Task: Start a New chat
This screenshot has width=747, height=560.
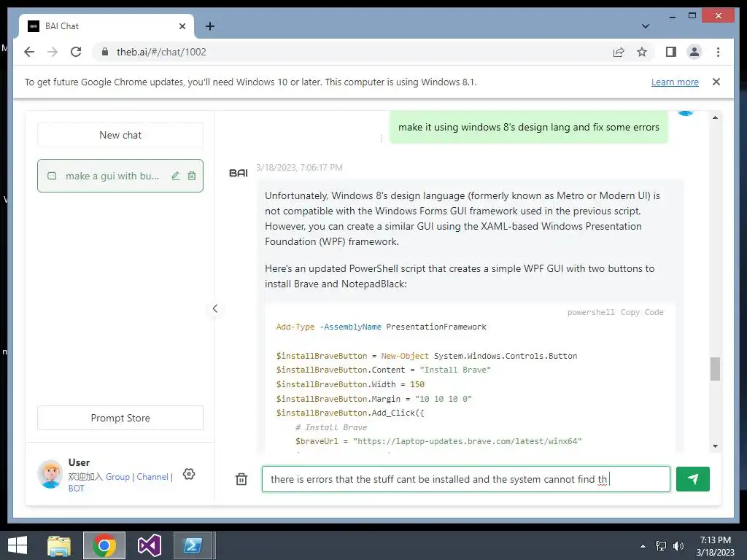Action: (x=120, y=135)
